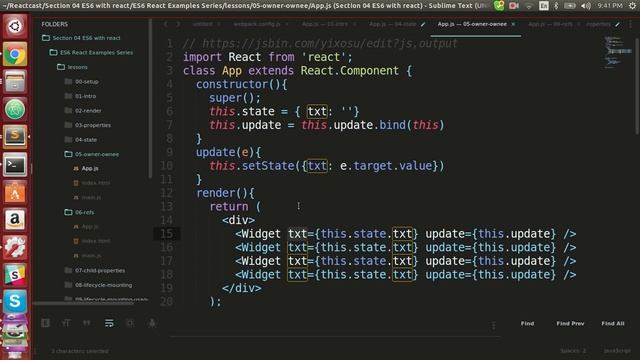This screenshot has height=360, width=640.
Task: Switch to App.js — 04-state tab
Action: pyautogui.click(x=393, y=24)
